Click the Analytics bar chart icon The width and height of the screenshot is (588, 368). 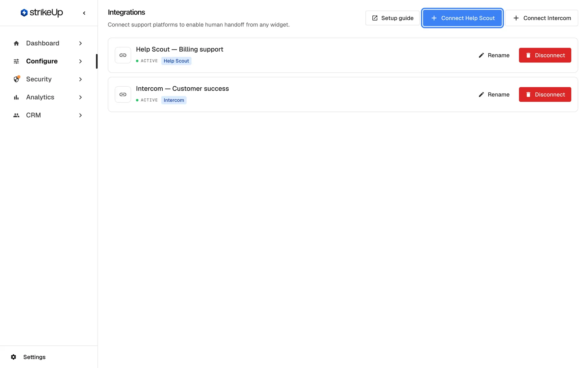[x=16, y=97]
